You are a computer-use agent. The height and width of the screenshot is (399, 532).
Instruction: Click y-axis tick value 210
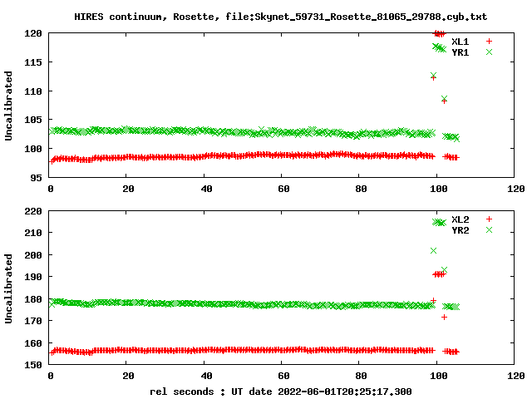(x=33, y=233)
